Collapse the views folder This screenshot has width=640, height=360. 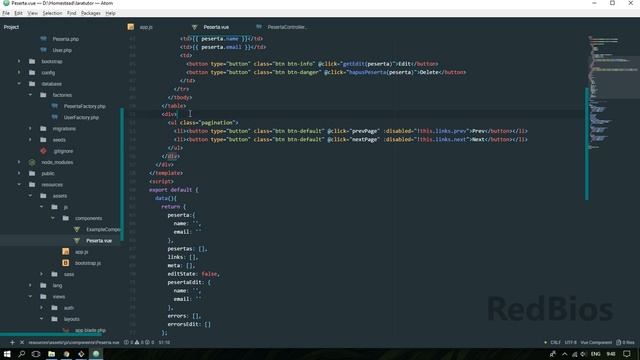point(30,297)
